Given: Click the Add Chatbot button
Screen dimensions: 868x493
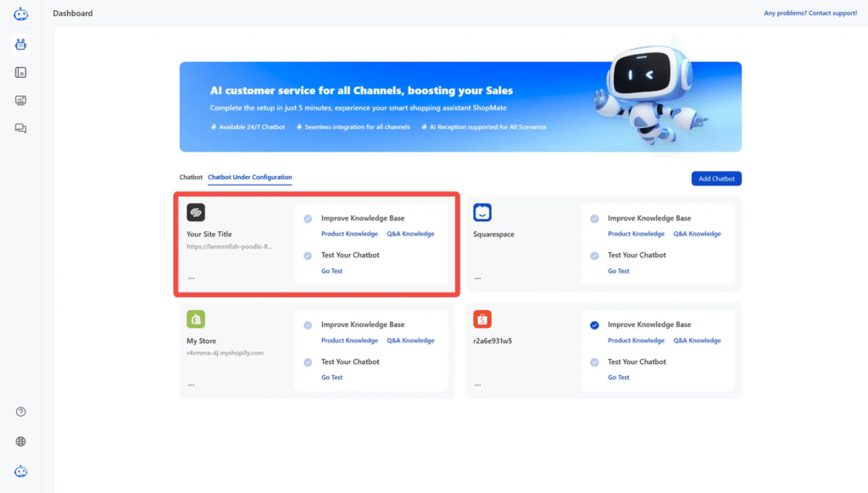Looking at the screenshot, I should [716, 179].
